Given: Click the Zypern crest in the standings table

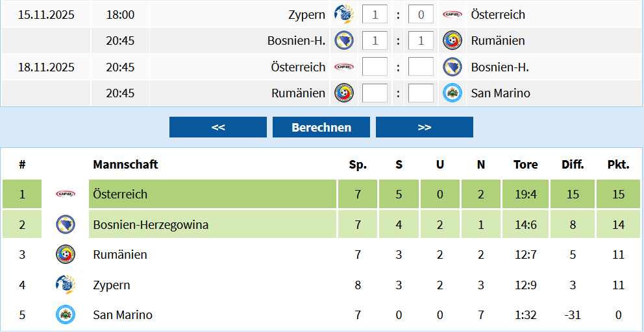Looking at the screenshot, I should point(66,285).
